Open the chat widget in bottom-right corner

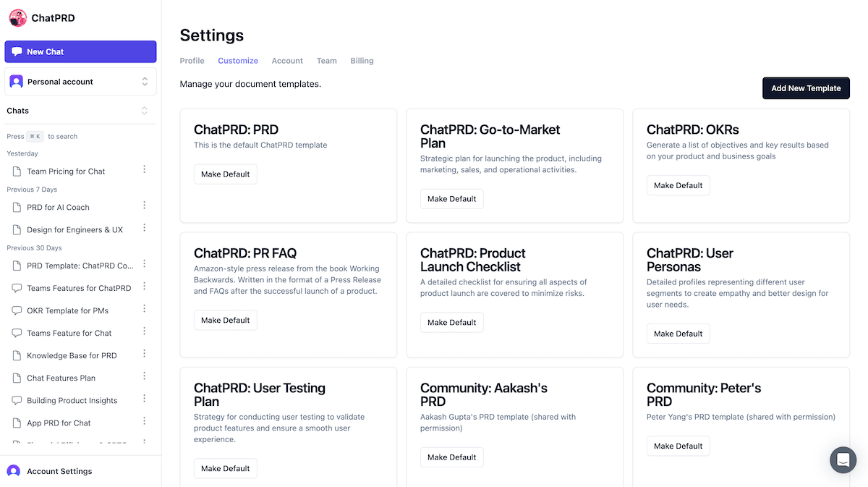click(x=843, y=460)
